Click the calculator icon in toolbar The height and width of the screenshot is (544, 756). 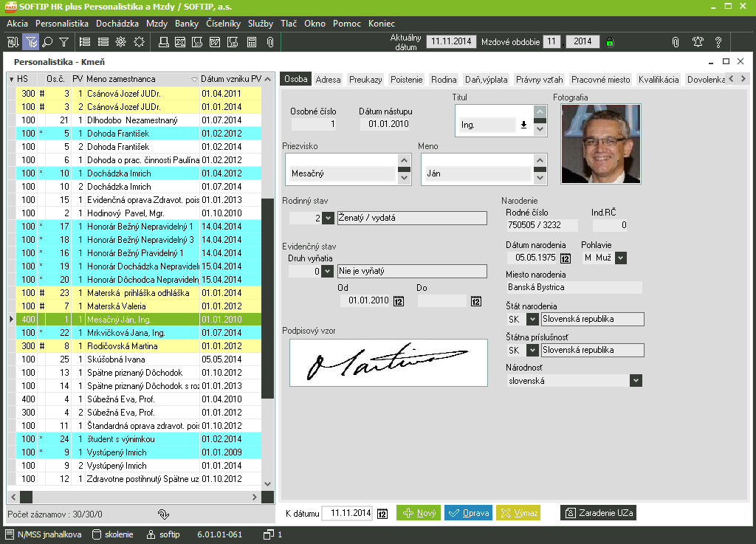(252, 42)
